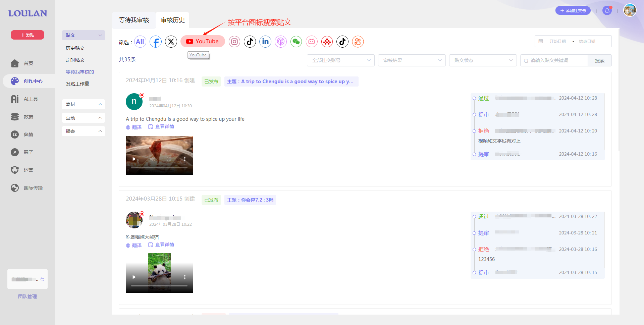
Task: Click LOULAN logo
Action: [28, 13]
